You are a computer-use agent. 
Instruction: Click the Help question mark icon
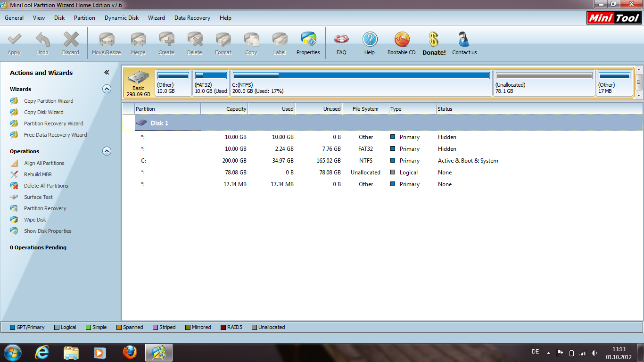pos(370,39)
